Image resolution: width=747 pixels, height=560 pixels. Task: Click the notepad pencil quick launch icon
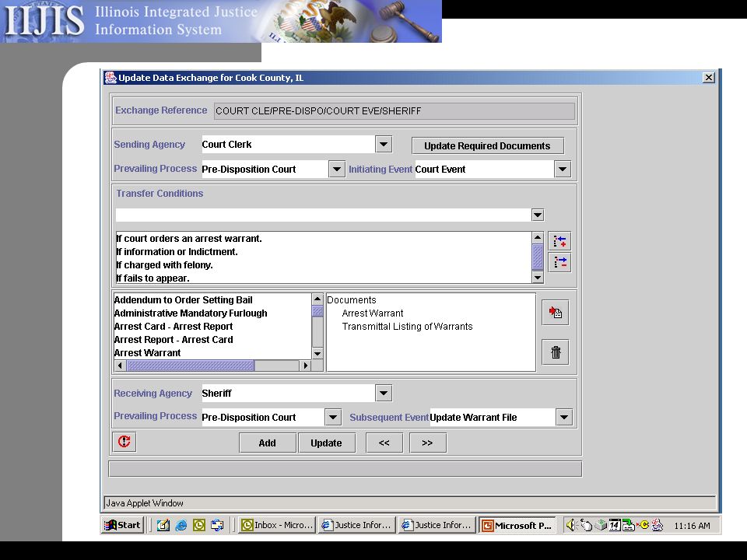(x=163, y=525)
